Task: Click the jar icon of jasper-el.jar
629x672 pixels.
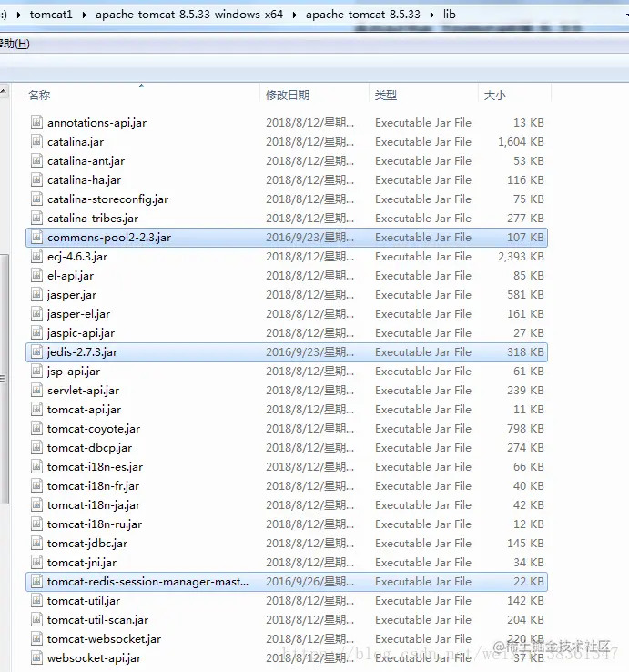Action: point(36,314)
